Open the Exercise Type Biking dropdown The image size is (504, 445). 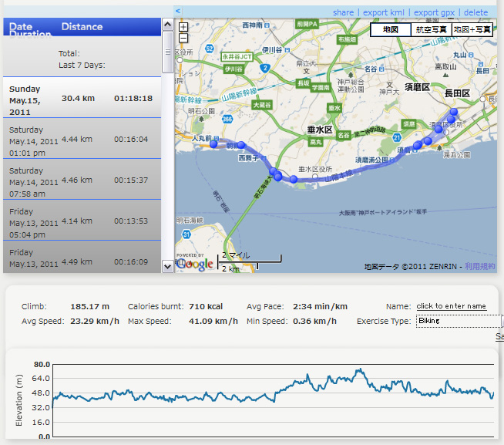click(459, 321)
